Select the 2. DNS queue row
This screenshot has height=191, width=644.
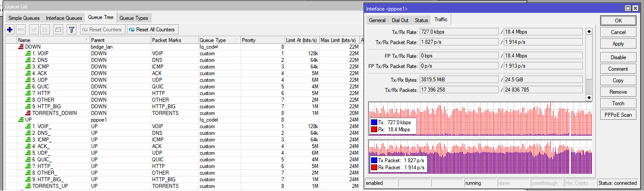click(184, 60)
